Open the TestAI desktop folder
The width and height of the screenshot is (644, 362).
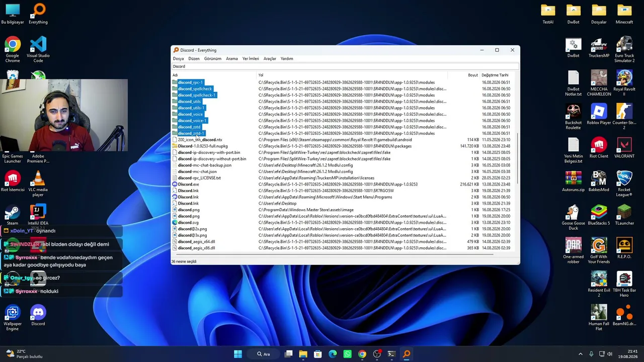click(548, 14)
